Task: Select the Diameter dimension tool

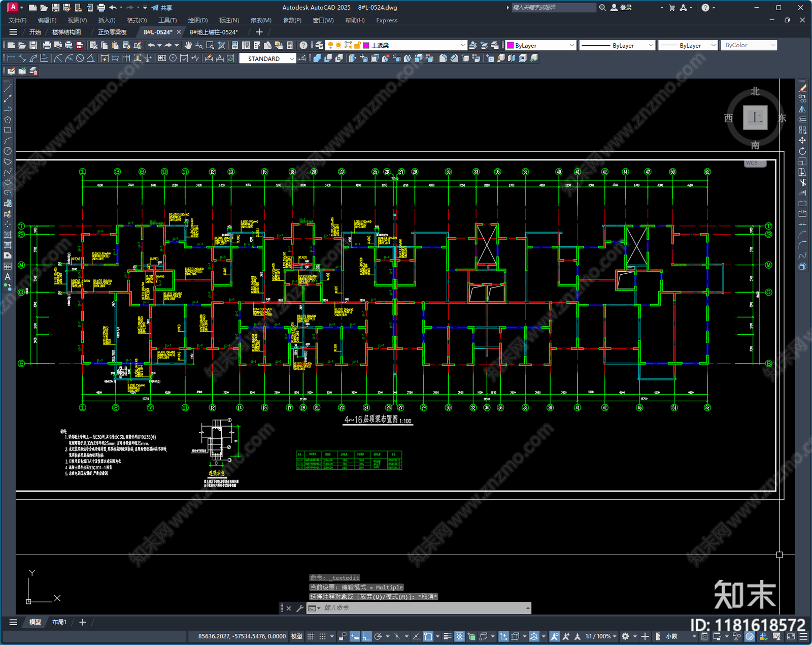Action: coord(80,58)
